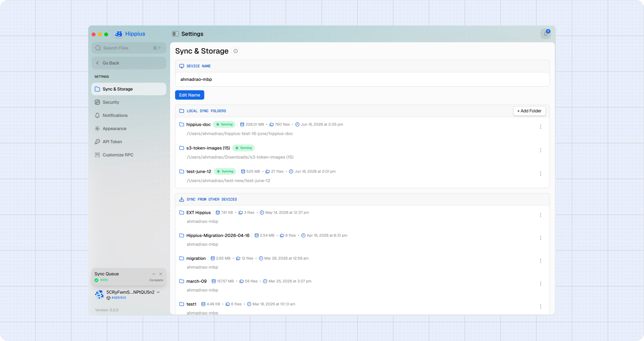The image size is (644, 341).
Task: Click the info icon beside Sync & Storage
Action: click(x=236, y=51)
